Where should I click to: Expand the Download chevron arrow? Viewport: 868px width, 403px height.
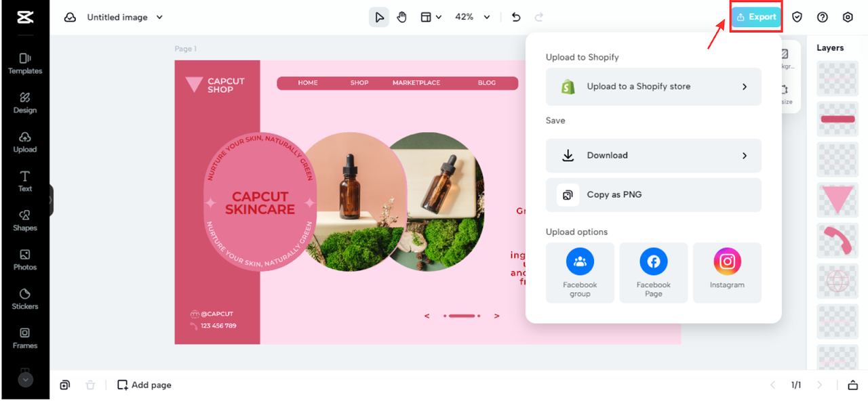tap(745, 156)
